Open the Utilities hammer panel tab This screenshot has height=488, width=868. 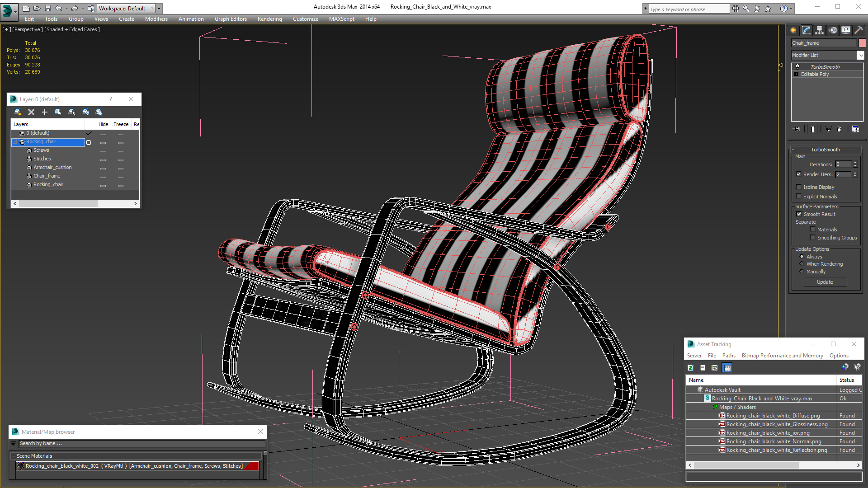(859, 30)
